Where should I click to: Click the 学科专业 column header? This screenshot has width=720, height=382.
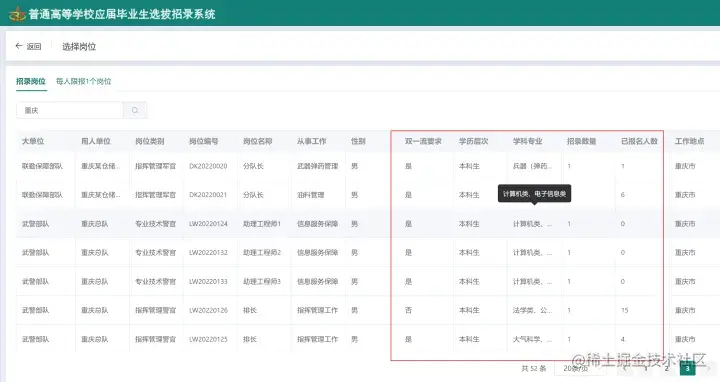point(528,141)
